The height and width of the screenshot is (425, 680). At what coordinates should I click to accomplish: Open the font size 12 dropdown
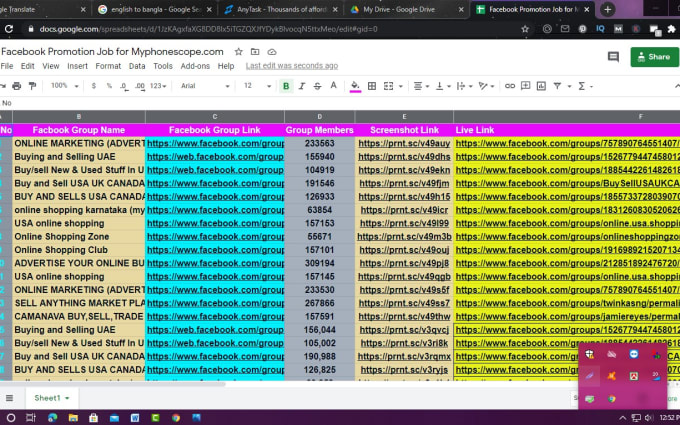click(x=257, y=86)
